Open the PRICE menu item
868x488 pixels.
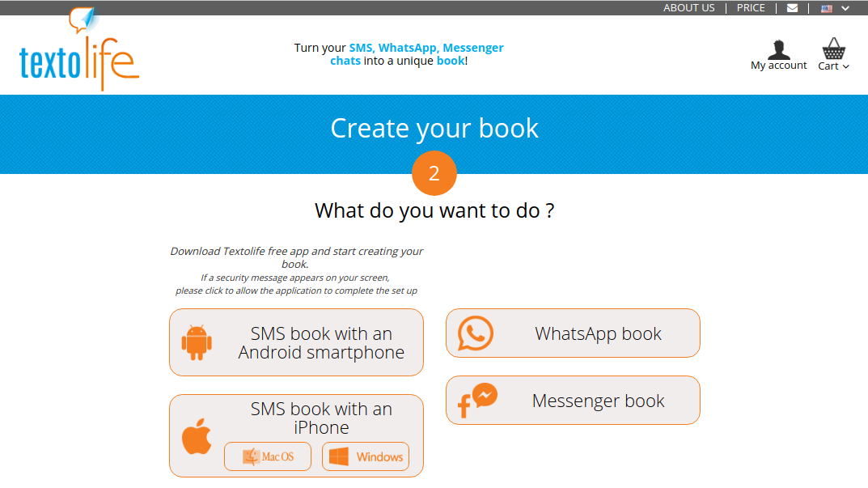click(751, 8)
